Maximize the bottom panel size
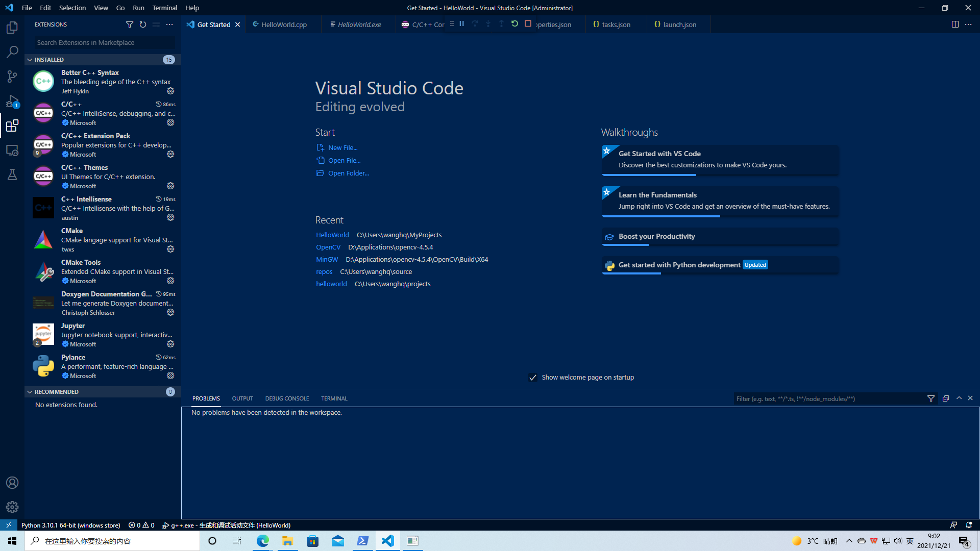 (959, 398)
